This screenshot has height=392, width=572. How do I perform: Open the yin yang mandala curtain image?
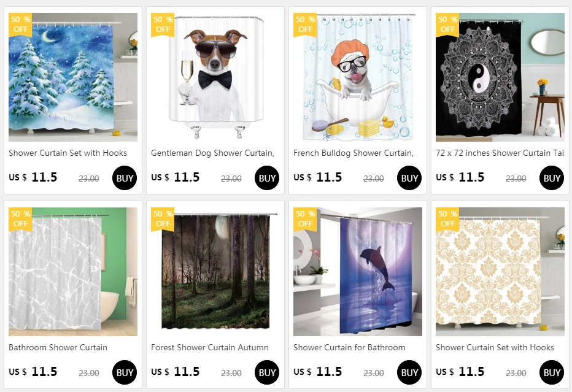500,77
